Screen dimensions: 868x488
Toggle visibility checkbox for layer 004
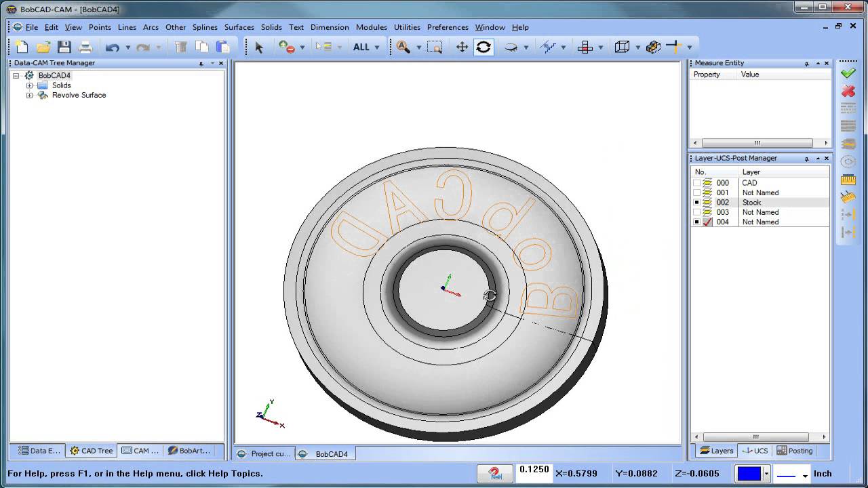[696, 222]
